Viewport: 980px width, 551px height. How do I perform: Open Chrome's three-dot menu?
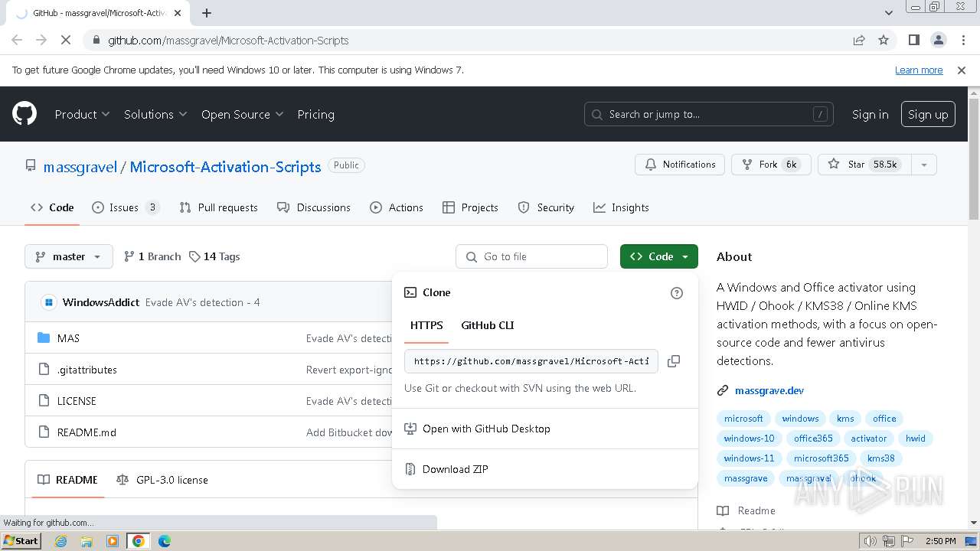(x=962, y=40)
